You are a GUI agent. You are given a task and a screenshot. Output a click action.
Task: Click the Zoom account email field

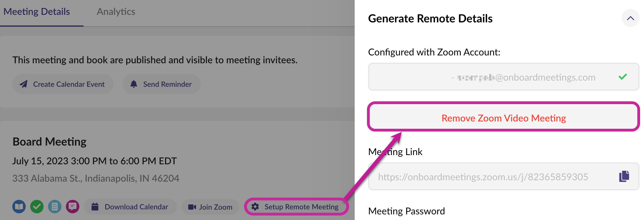coord(492,77)
